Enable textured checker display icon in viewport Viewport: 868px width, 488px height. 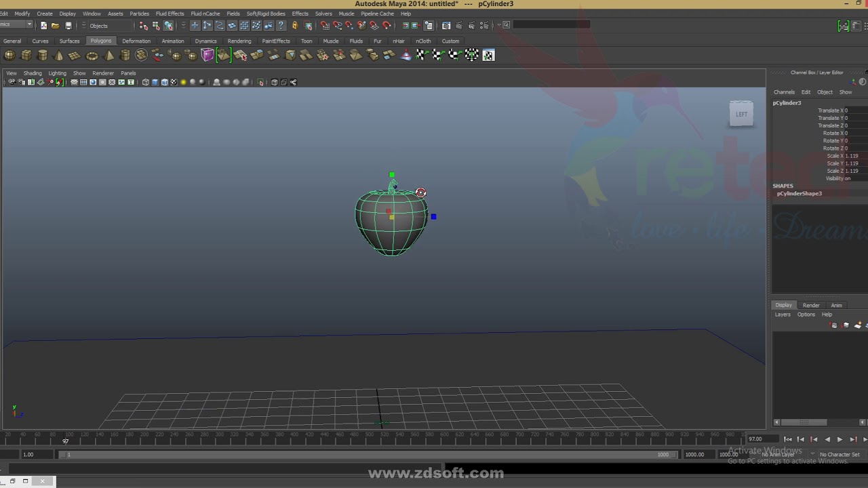[174, 83]
